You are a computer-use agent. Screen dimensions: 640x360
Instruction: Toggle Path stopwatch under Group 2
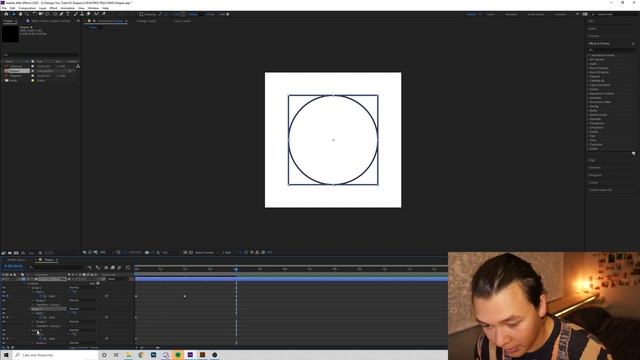[40, 317]
